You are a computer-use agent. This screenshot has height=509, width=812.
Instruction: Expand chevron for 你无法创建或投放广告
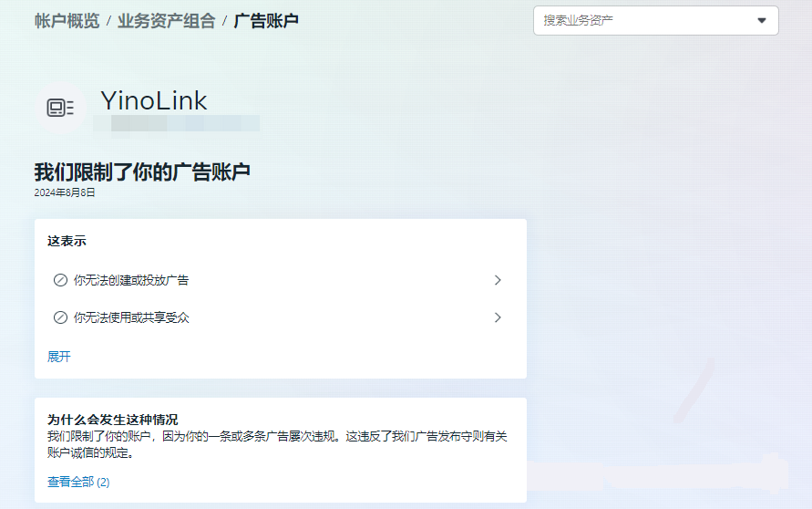coord(498,280)
